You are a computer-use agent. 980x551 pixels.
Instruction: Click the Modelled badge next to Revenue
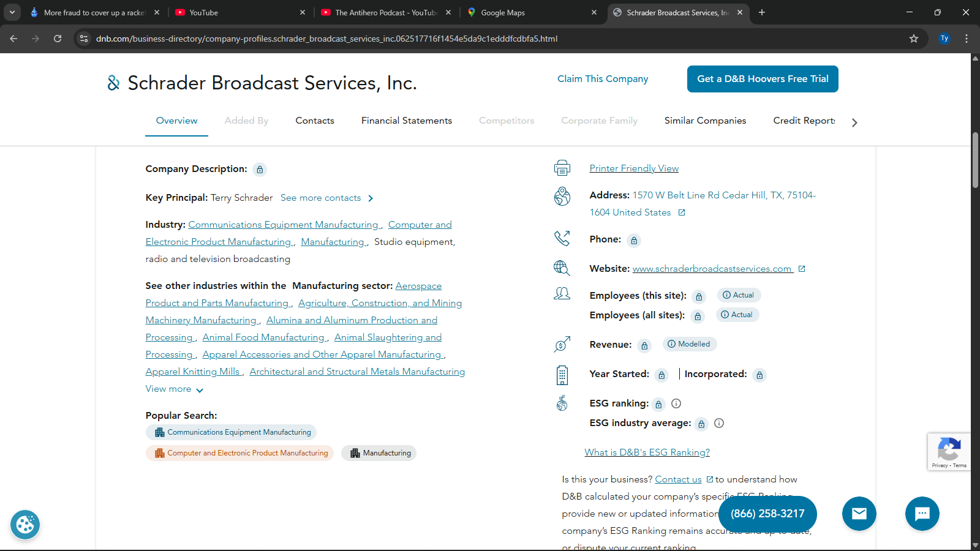689,344
